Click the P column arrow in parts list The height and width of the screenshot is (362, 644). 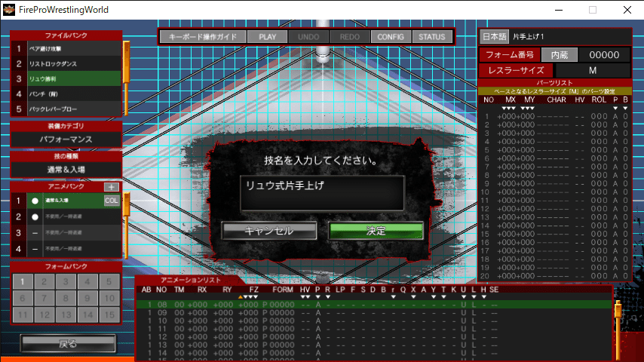[615, 108]
